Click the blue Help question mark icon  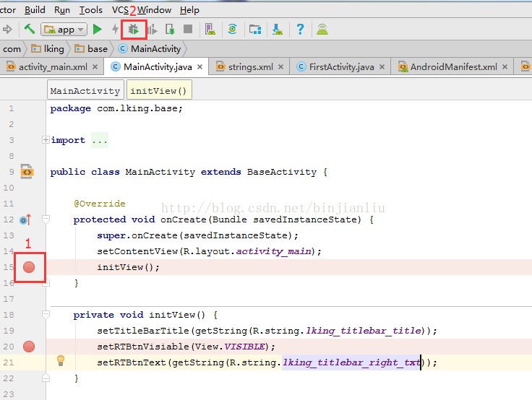[x=300, y=30]
